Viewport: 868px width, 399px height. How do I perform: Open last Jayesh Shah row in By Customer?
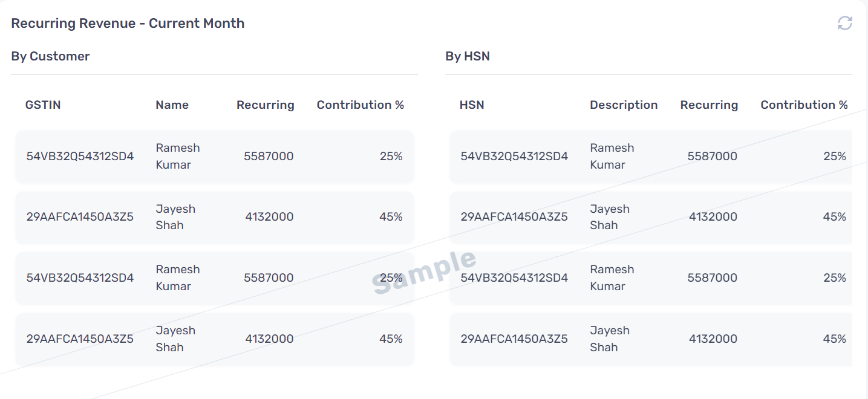coord(215,339)
